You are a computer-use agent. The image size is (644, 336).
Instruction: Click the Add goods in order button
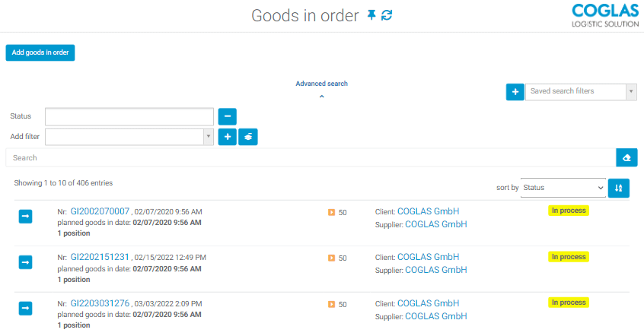click(40, 52)
